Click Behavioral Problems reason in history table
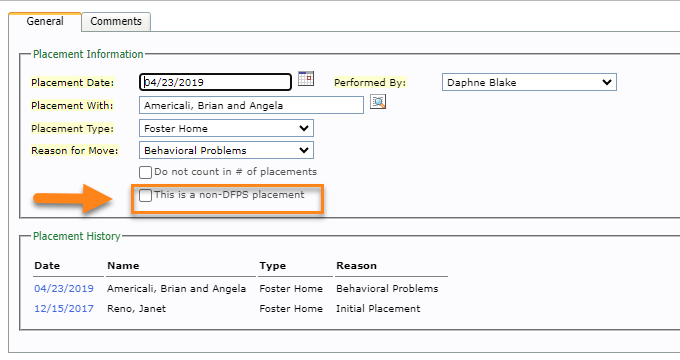The image size is (680, 360). pos(387,288)
